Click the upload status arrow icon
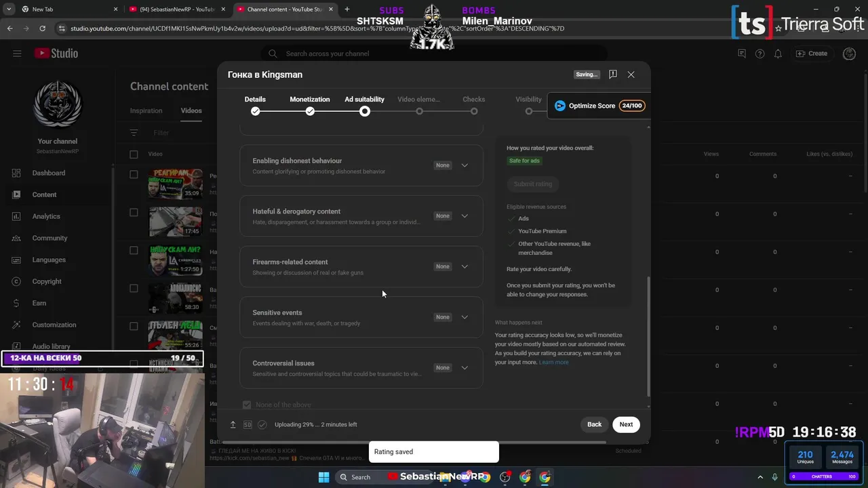Screen dimensions: 868x488 click(233, 424)
